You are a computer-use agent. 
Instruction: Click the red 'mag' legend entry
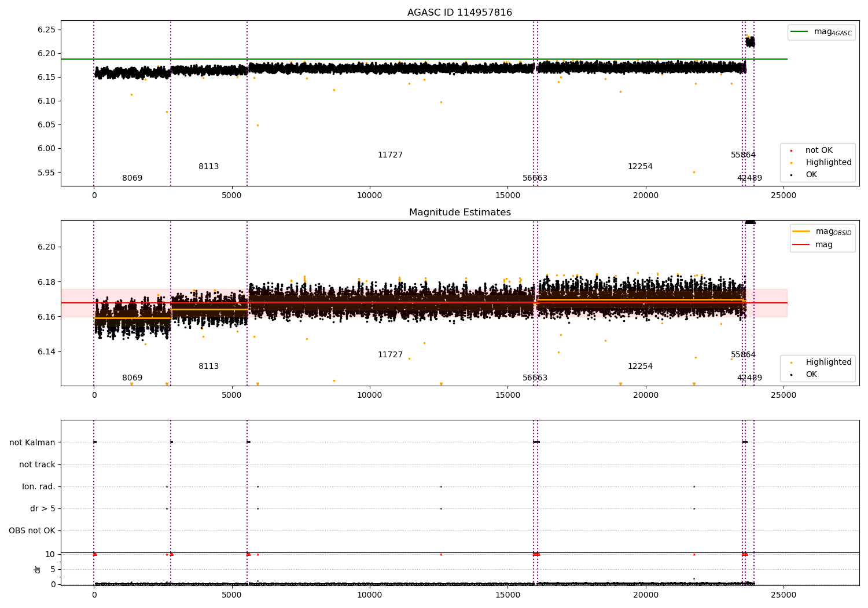(813, 244)
